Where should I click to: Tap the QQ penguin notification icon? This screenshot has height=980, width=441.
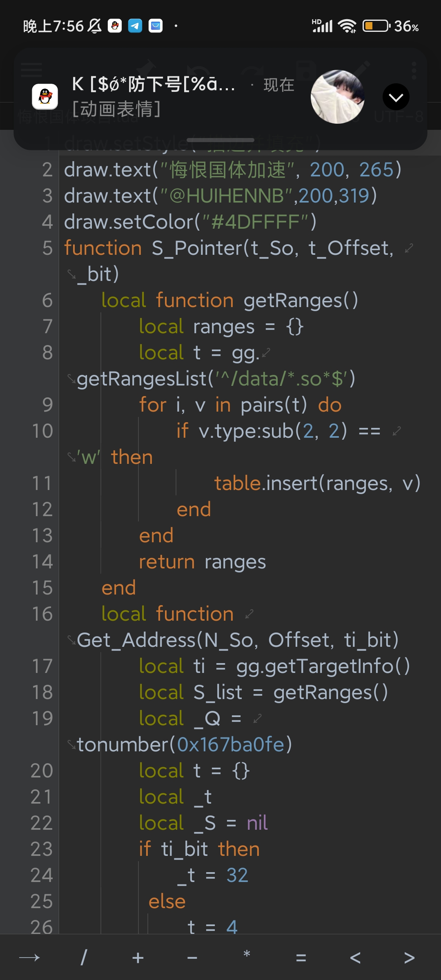(45, 97)
